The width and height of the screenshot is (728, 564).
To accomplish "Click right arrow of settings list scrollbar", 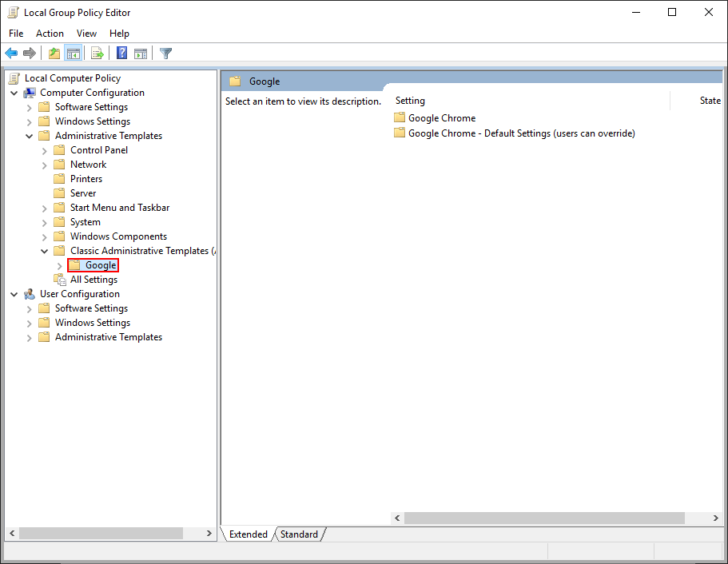I will (716, 518).
